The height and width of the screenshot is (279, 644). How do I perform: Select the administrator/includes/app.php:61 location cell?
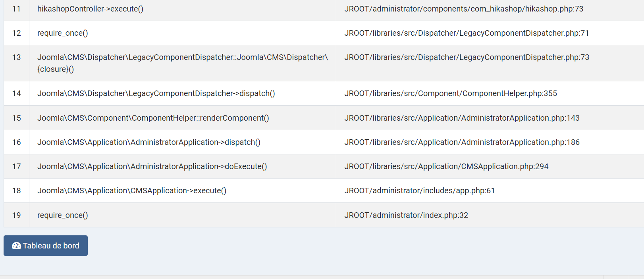click(x=419, y=190)
